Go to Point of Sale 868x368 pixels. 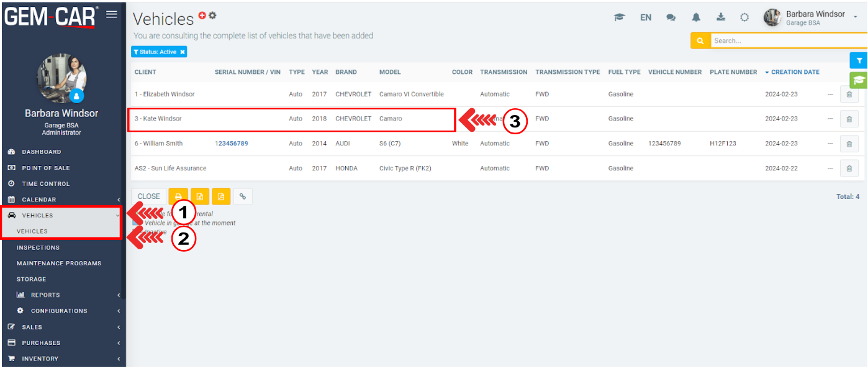tap(45, 168)
